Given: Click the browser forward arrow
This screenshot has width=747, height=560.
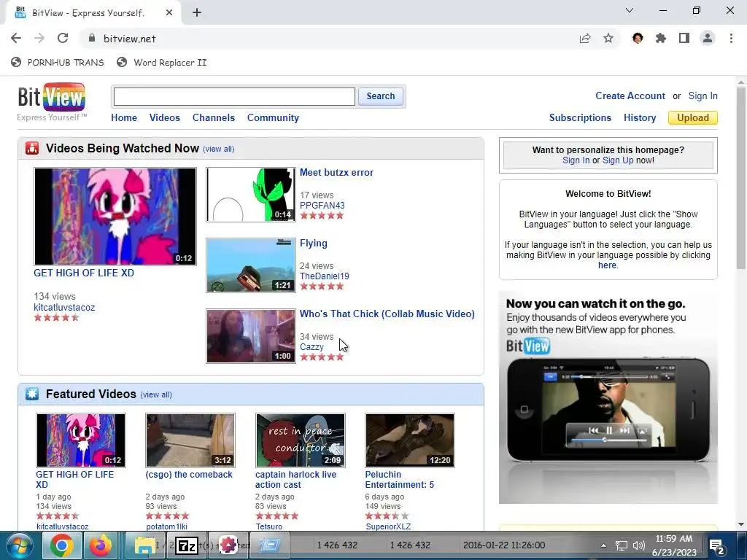Looking at the screenshot, I should coord(39,38).
